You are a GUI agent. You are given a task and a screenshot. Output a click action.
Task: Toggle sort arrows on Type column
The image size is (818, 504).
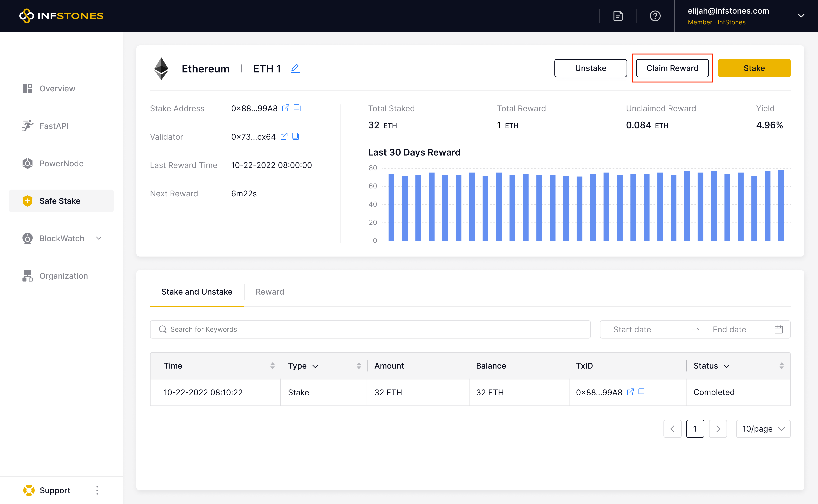pyautogui.click(x=359, y=366)
